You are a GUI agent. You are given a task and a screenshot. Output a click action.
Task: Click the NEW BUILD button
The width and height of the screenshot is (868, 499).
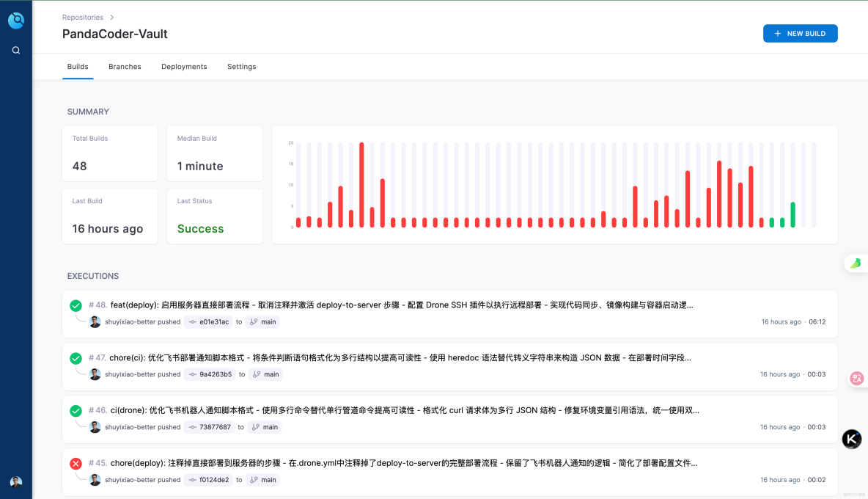click(800, 33)
